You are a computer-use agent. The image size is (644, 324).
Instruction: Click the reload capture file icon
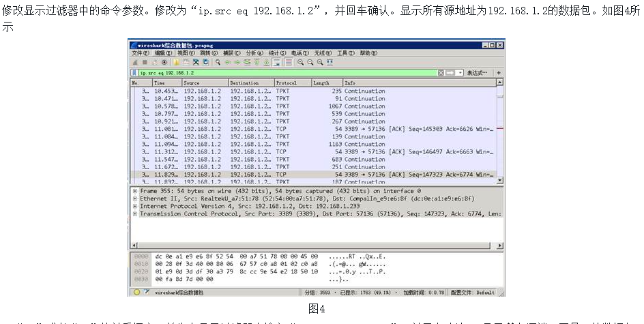(x=205, y=63)
